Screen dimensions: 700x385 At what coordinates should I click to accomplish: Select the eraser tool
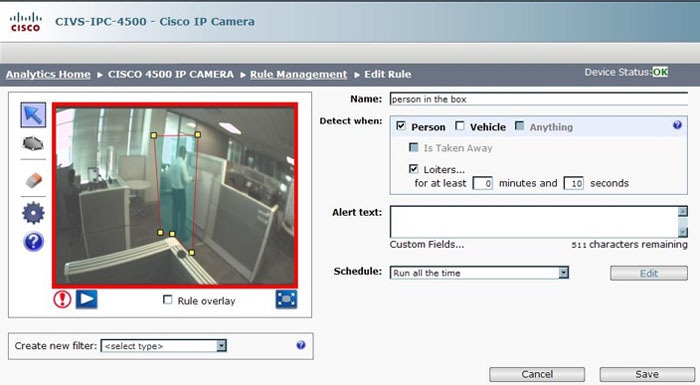click(33, 180)
